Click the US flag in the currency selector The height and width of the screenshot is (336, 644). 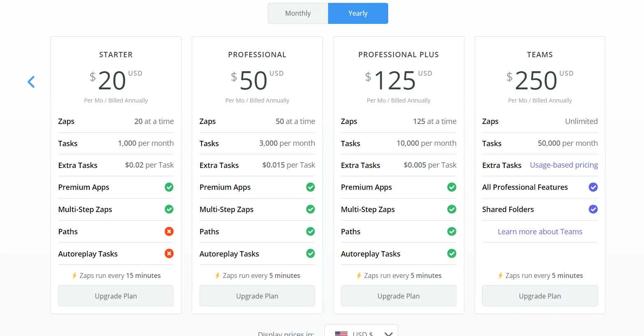[x=341, y=333]
